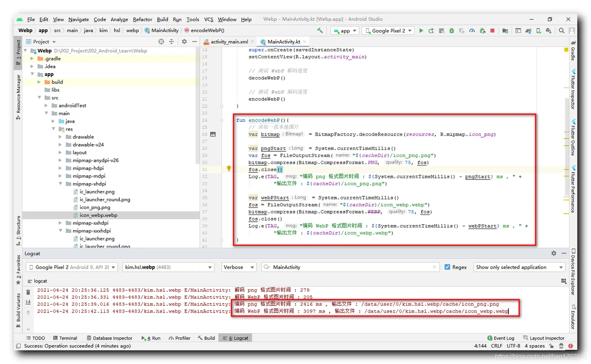The image size is (591, 364).
Task: Hide the Project panel with minus icon
Action: (x=194, y=41)
